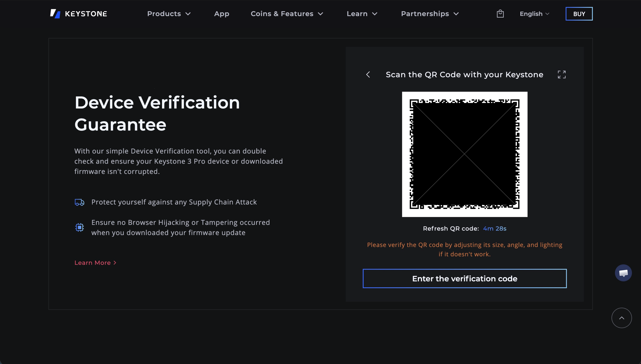Click the orange QR adjusting hint text
Screen dimensions: 641x364
(x=465, y=250)
